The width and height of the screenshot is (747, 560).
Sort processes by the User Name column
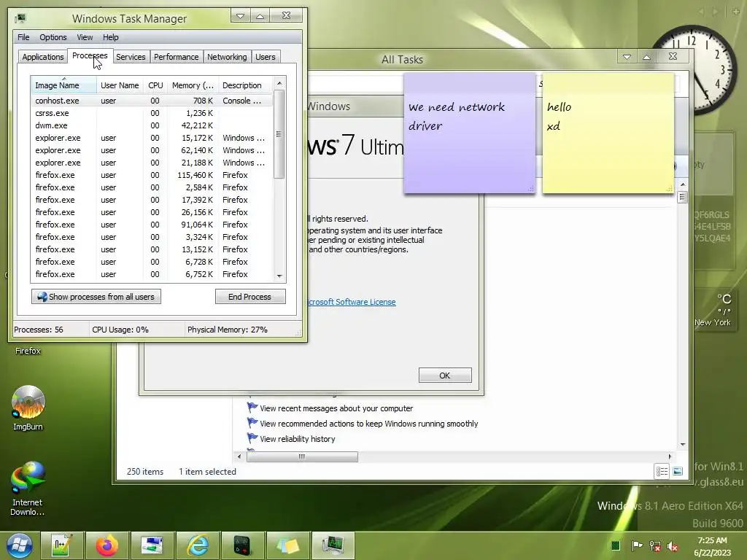pyautogui.click(x=120, y=85)
